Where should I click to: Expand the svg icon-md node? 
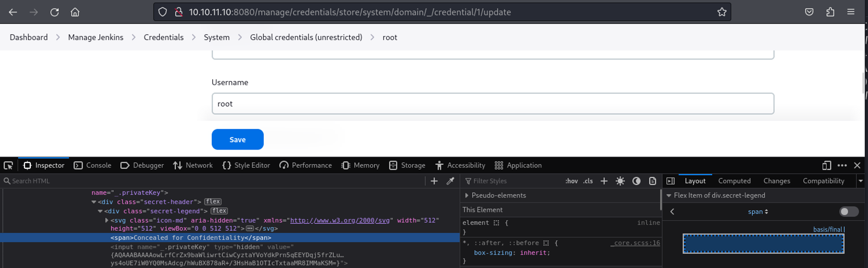point(107,220)
